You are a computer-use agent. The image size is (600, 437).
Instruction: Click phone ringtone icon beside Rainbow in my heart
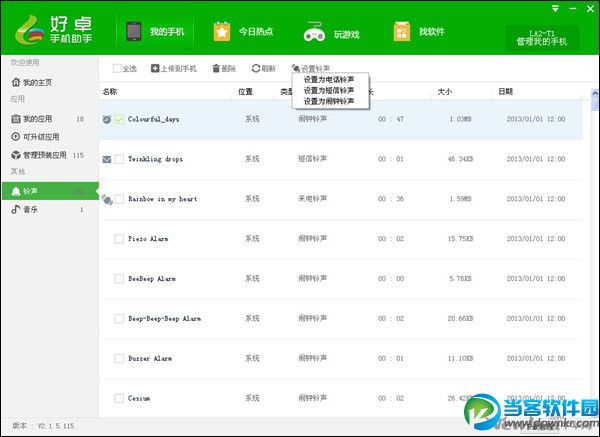point(107,199)
